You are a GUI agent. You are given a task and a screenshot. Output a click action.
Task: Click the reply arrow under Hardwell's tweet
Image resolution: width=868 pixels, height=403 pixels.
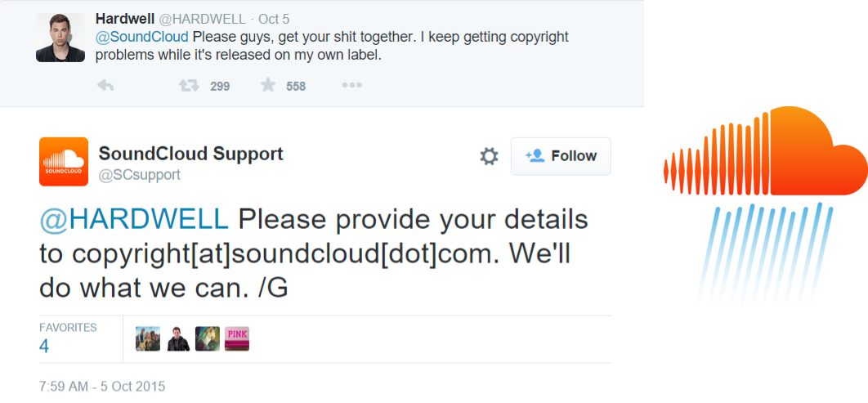(105, 85)
